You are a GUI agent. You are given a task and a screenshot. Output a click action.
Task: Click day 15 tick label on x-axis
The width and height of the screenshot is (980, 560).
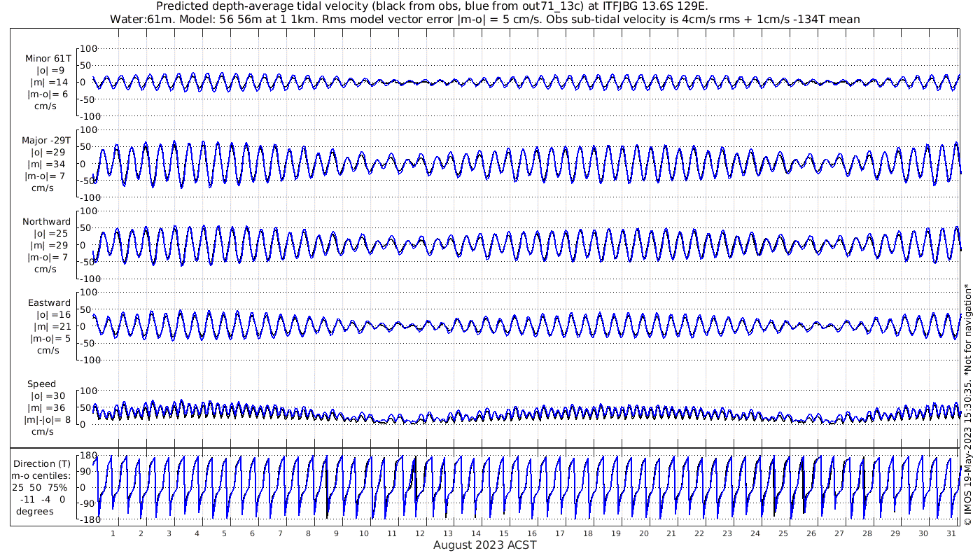(503, 533)
